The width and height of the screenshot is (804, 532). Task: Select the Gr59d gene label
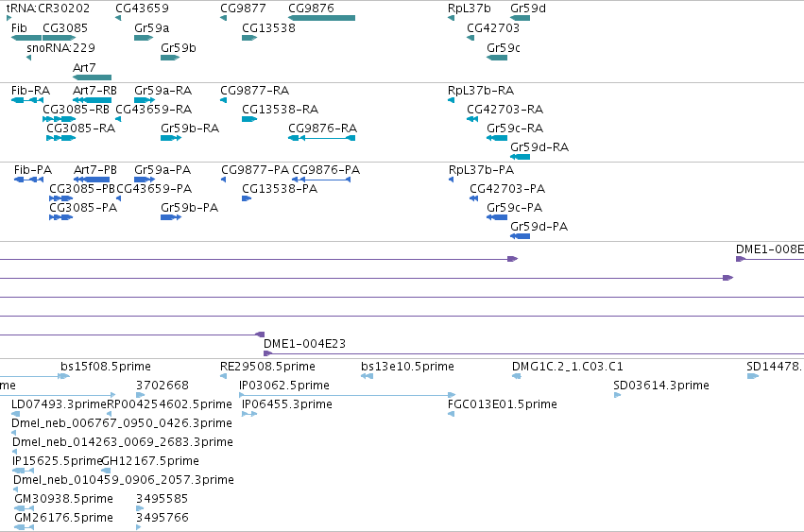tap(528, 9)
